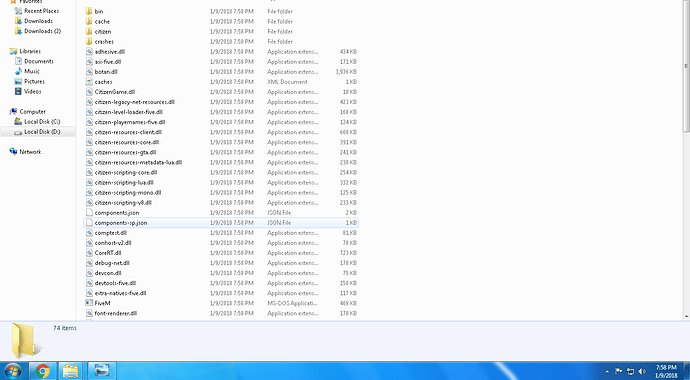This screenshot has height=380, width=690.
Task: Click the volume speaker tray icon
Action: click(642, 372)
